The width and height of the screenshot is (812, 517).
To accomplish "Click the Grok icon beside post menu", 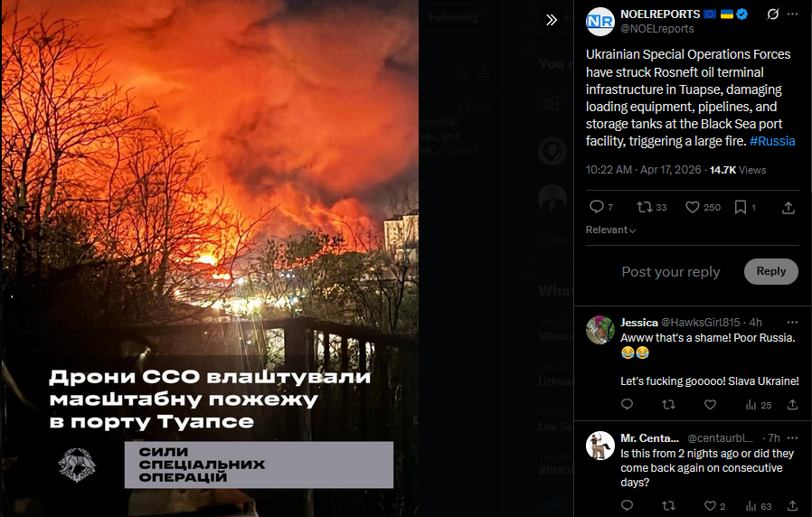I will (x=772, y=14).
